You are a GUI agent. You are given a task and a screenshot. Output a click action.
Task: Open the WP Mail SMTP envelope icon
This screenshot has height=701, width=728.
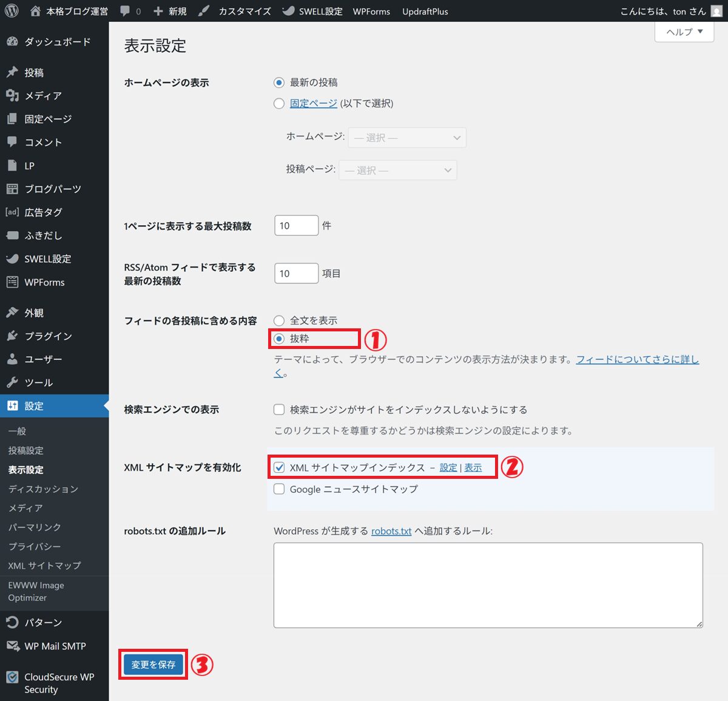pyautogui.click(x=12, y=646)
